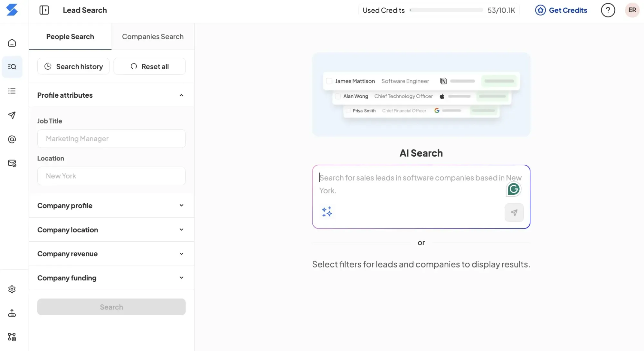Open the Lead Search sidebar icon

pos(12,67)
